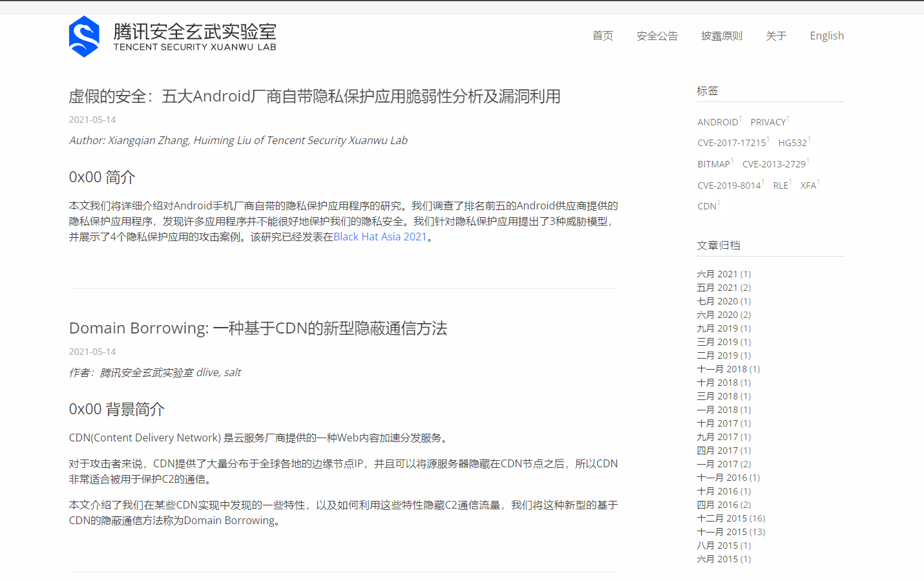Click the author line Xiangqian Zhang, Huiming Liu
The height and width of the screenshot is (581, 924).
[238, 140]
